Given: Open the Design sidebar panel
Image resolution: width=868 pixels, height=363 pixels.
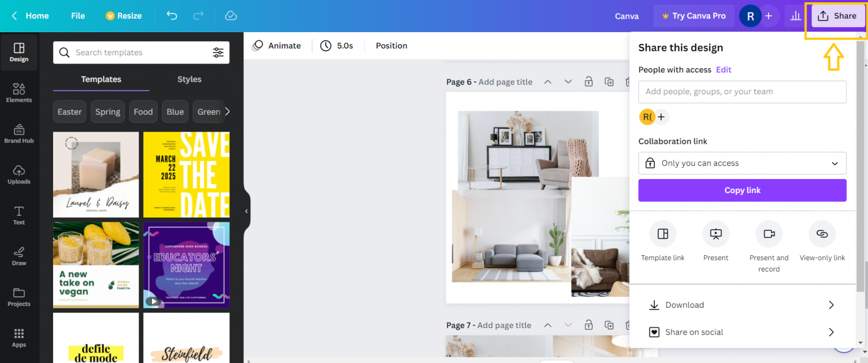Looking at the screenshot, I should click(x=19, y=53).
